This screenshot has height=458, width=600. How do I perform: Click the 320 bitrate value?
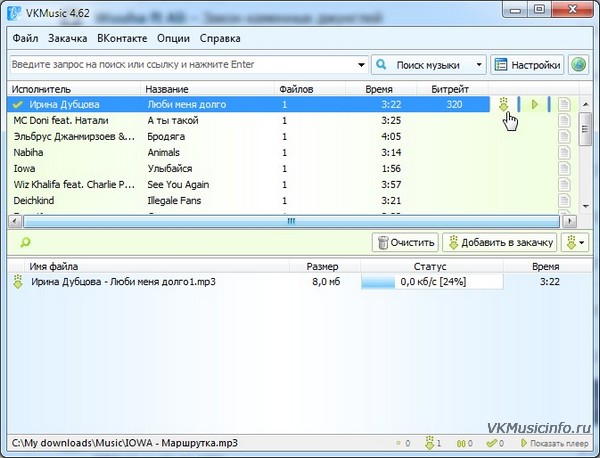tap(454, 104)
